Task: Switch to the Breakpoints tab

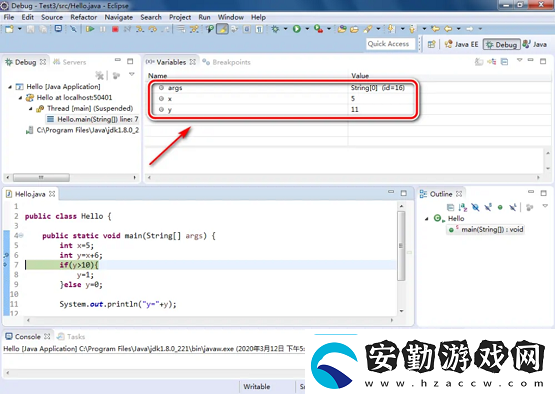Action: [227, 62]
